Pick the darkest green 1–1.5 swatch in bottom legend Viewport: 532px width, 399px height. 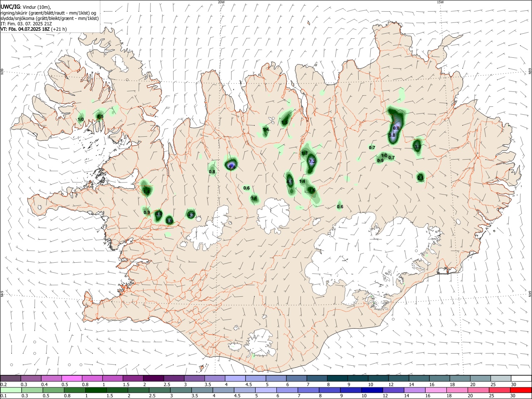(x=96, y=390)
